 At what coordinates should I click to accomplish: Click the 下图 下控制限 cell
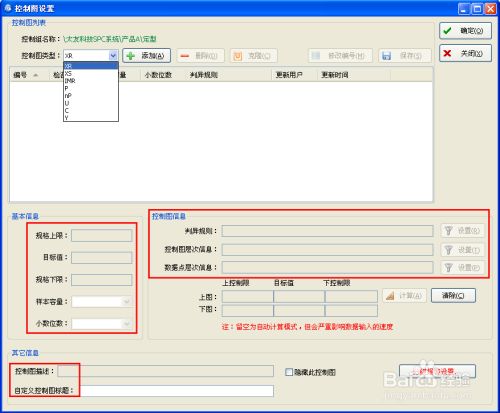(351, 310)
